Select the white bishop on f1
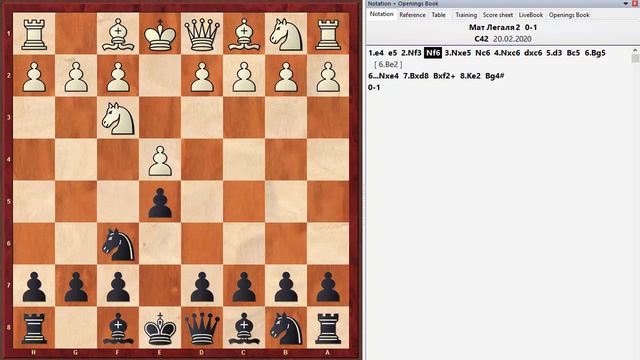The width and height of the screenshot is (640, 360). tap(118, 33)
